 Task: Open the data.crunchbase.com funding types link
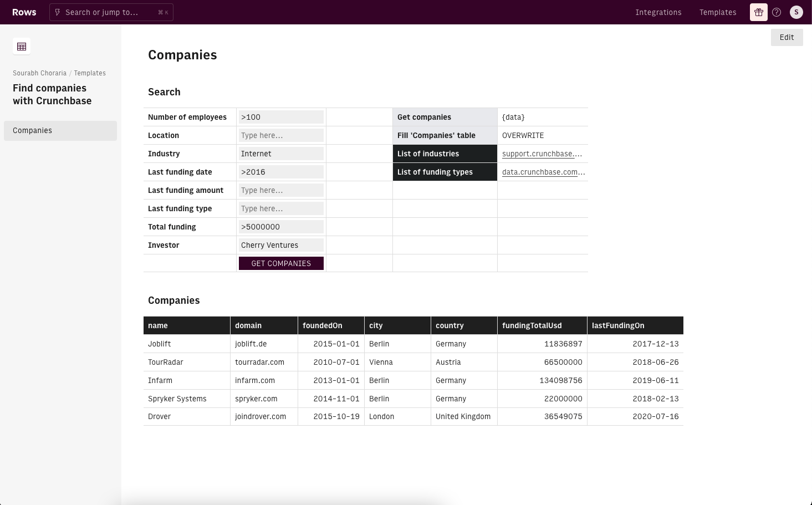(x=544, y=172)
